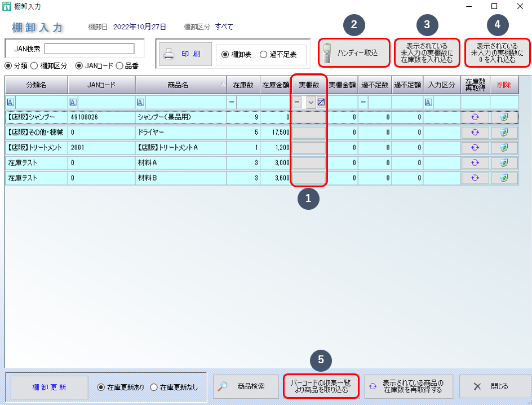Click the handheld scanner icon for ハンディー取込
This screenshot has width=532, height=405.
(x=327, y=53)
